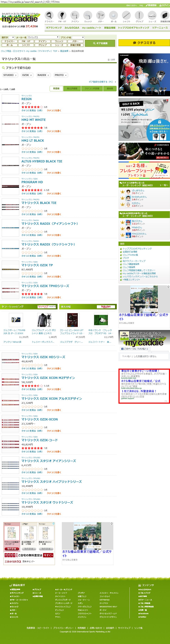Write review for HM2 LT BLACK
This screenshot has height=644, width=170.
point(54,152)
